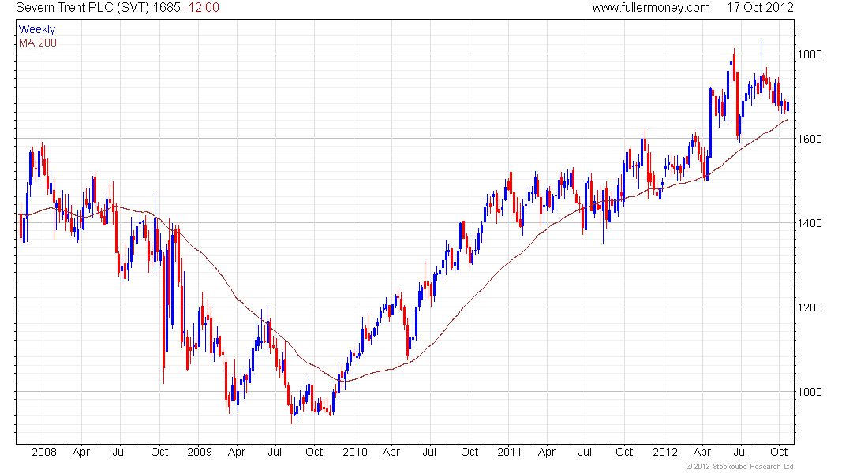This screenshot has height=473, width=868.
Task: Click the 1400 price axis label
Action: tap(810, 224)
